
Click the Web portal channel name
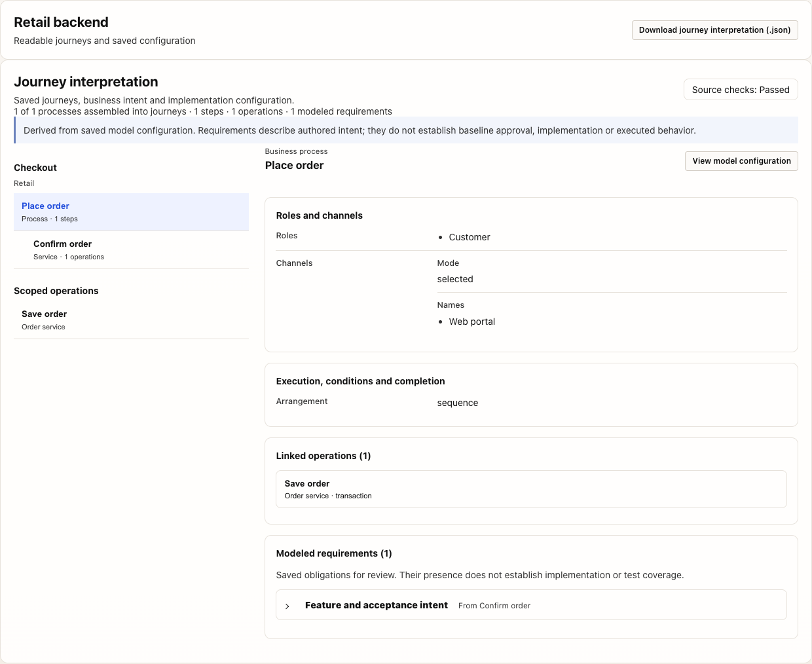(472, 322)
